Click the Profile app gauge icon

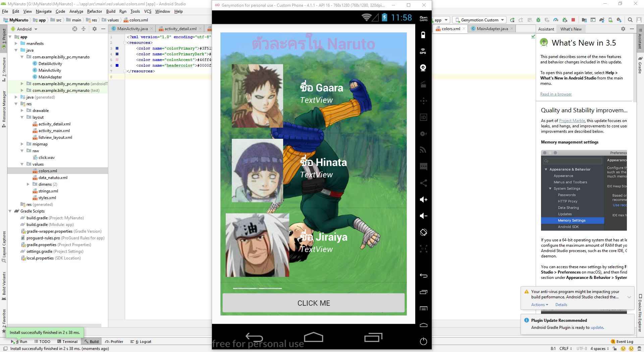point(556,20)
